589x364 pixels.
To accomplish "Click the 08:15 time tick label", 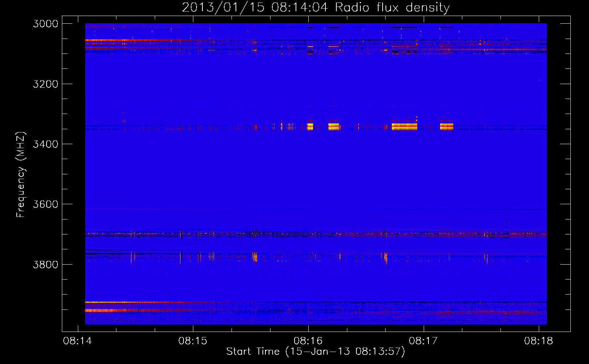I will pos(193,341).
